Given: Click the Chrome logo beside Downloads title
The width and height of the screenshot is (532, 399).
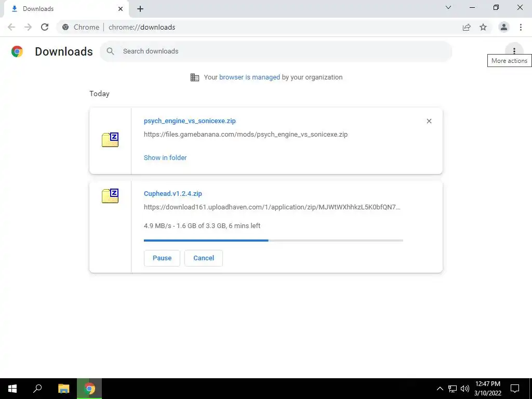Looking at the screenshot, I should coord(17,51).
